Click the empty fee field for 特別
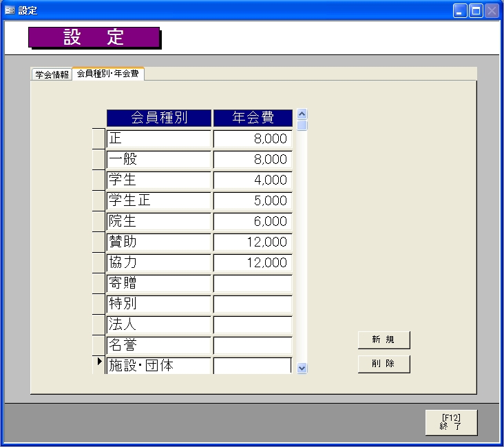 [x=253, y=304]
